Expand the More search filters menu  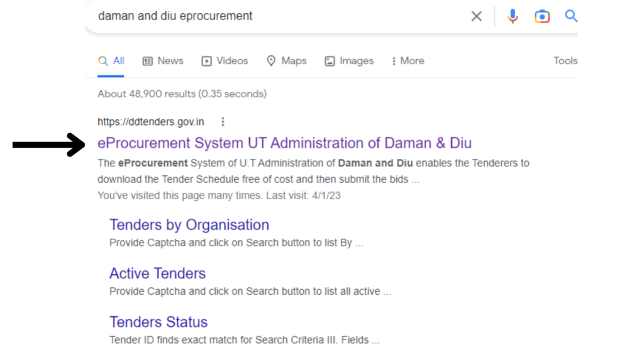(408, 61)
